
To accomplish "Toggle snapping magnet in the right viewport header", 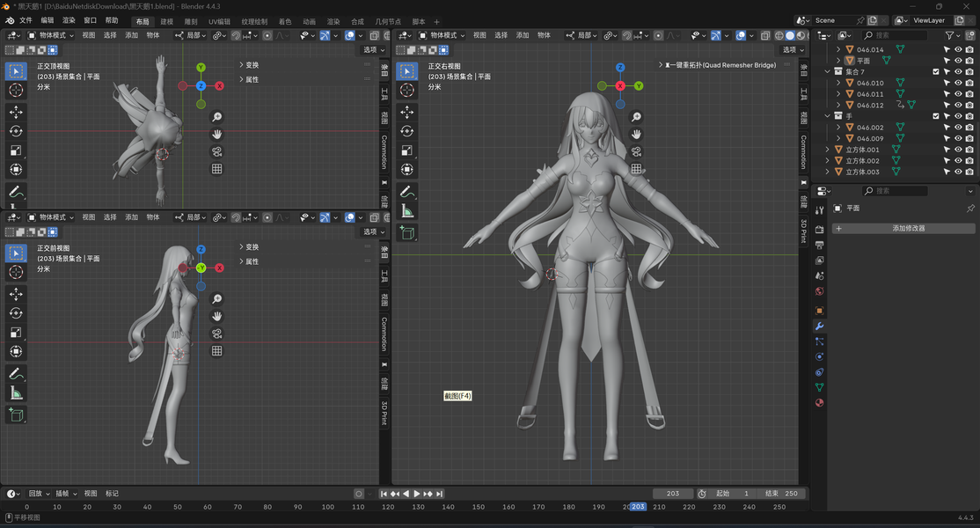I will tap(627, 35).
